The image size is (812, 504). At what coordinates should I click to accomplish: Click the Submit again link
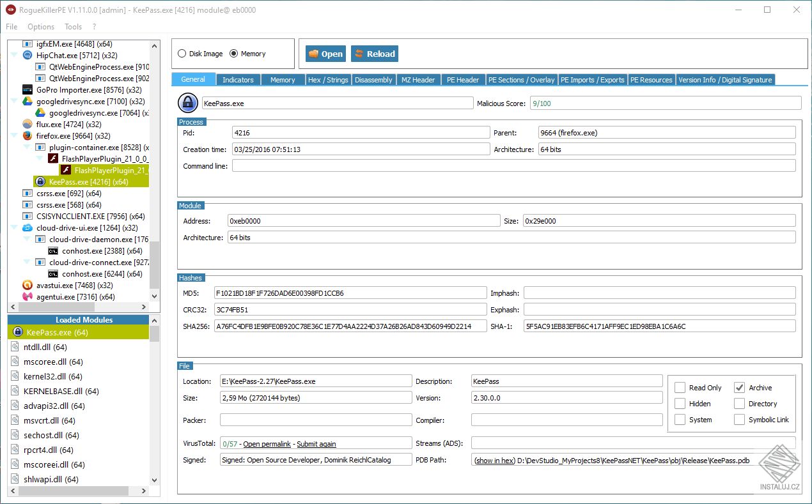[x=316, y=444]
